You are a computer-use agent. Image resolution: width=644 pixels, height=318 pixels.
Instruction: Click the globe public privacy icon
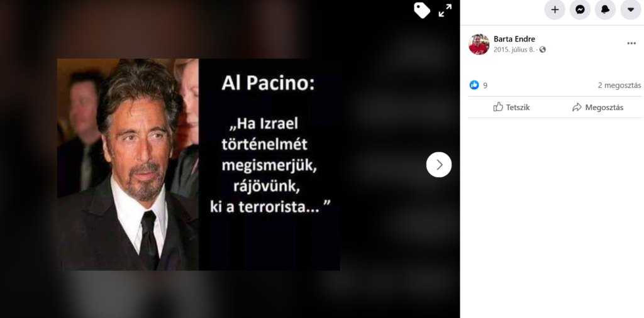[x=543, y=50]
